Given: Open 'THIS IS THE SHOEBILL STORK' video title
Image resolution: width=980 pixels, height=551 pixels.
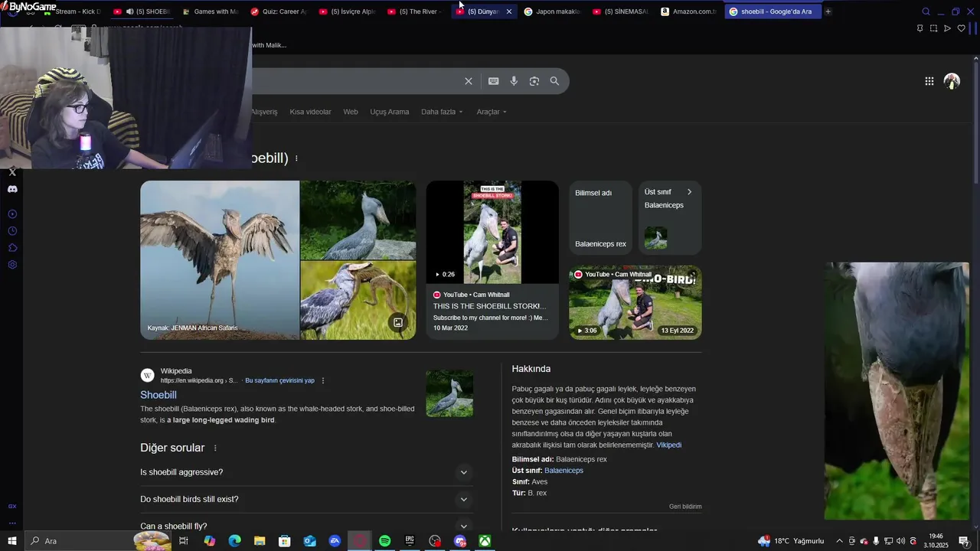Looking at the screenshot, I should click(x=489, y=306).
